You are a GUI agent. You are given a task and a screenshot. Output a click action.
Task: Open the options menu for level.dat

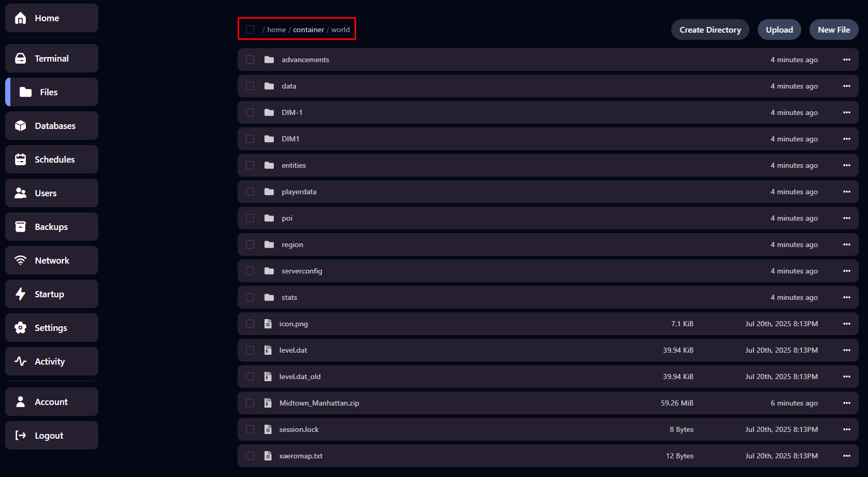[x=846, y=350]
